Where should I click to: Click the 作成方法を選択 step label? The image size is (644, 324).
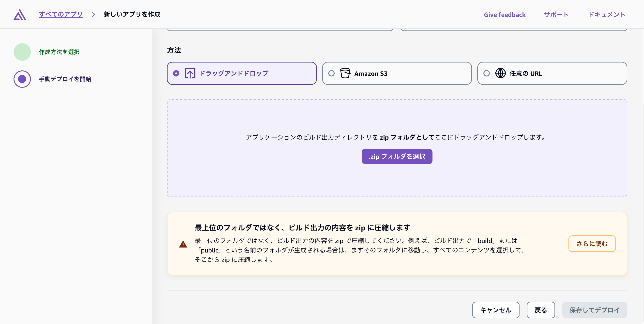(x=59, y=52)
